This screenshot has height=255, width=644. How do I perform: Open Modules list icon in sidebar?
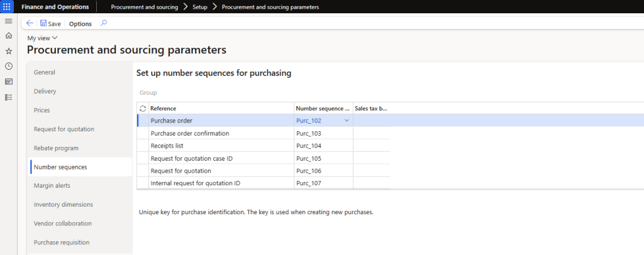coord(8,97)
